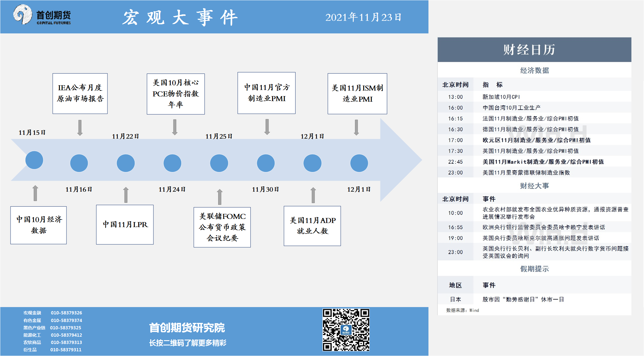Viewport: 644px width, 356px height.
Task: Click the timeline circle above 11月24日
Action: 172,163
